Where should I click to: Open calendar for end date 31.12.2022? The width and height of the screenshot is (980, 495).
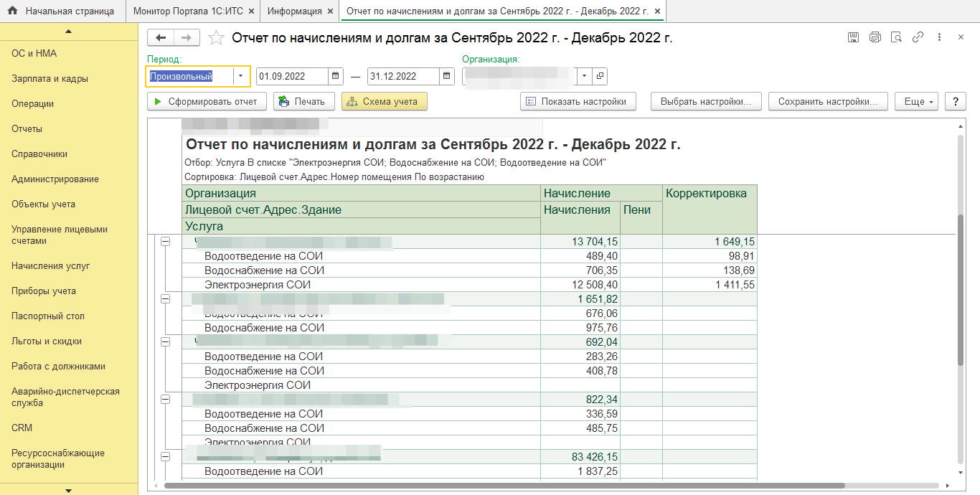pyautogui.click(x=447, y=76)
